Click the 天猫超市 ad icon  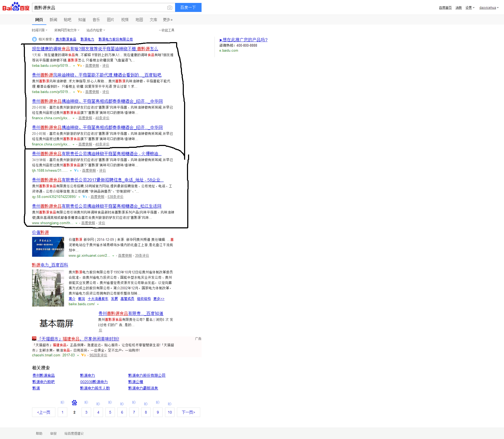34,339
